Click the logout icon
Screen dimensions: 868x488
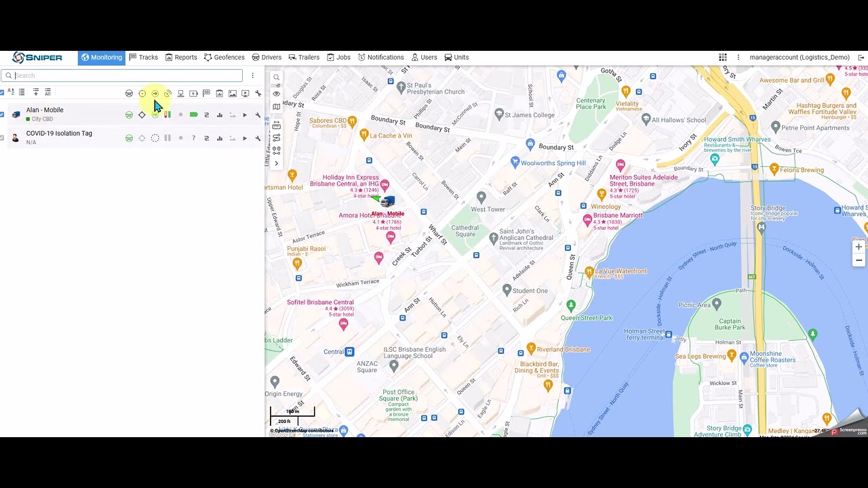[x=861, y=58]
